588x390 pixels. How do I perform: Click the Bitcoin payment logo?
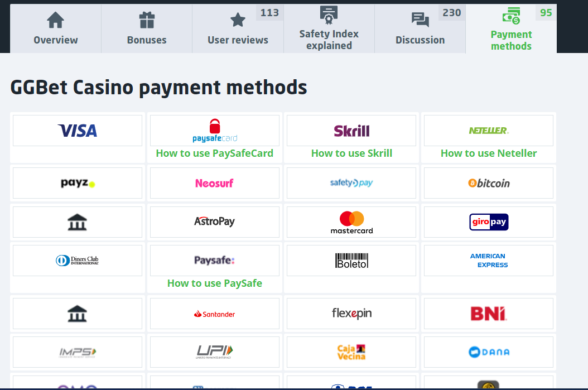[489, 183]
